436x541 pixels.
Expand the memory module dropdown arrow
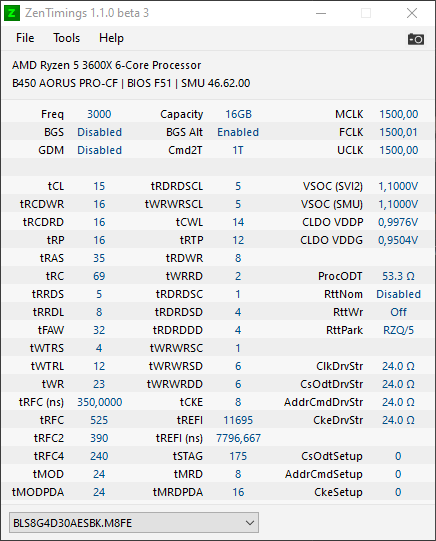point(250,523)
